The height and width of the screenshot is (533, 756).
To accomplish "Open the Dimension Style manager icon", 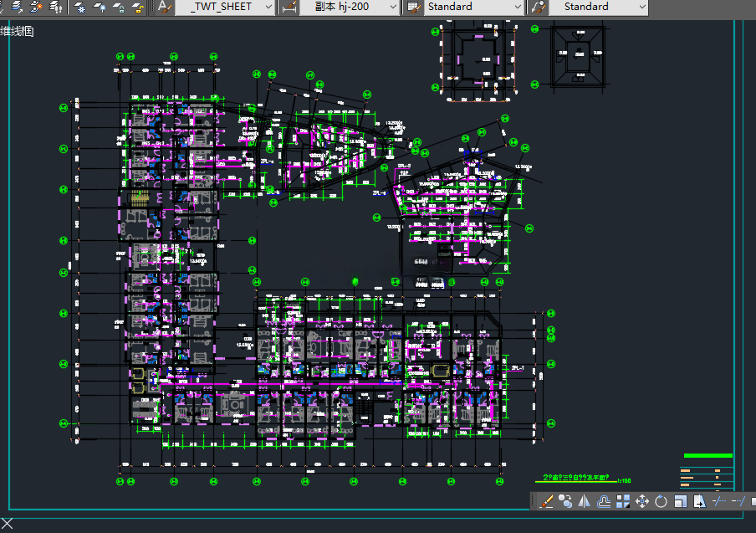I will pyautogui.click(x=289, y=7).
